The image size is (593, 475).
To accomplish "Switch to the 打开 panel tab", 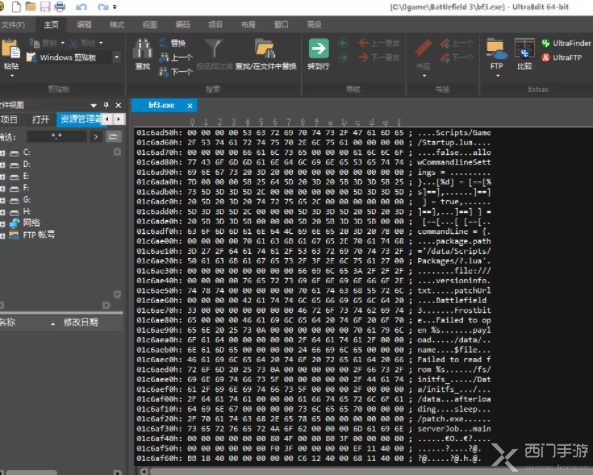I will [x=40, y=120].
